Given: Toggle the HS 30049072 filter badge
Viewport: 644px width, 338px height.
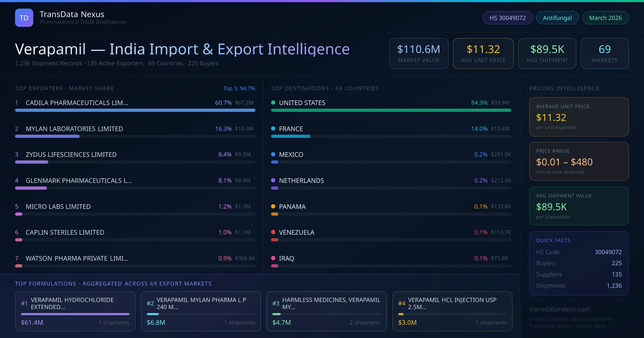Looking at the screenshot, I should pos(507,17).
